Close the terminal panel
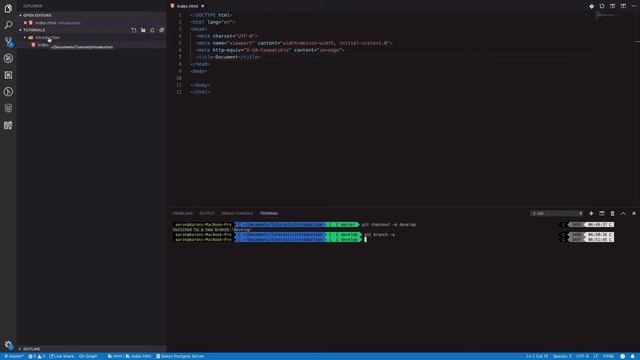Screen dimensions: 640x360 tap(634, 213)
